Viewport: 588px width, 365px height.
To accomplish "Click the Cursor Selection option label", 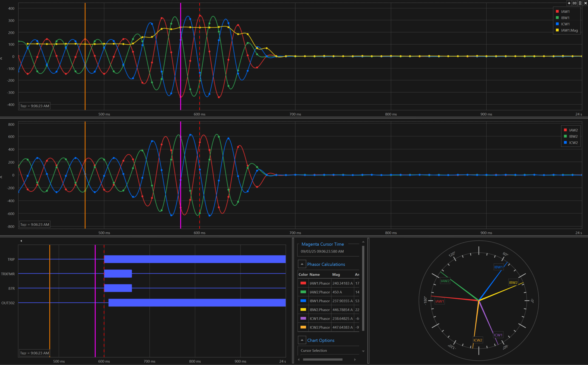I will [x=314, y=351].
